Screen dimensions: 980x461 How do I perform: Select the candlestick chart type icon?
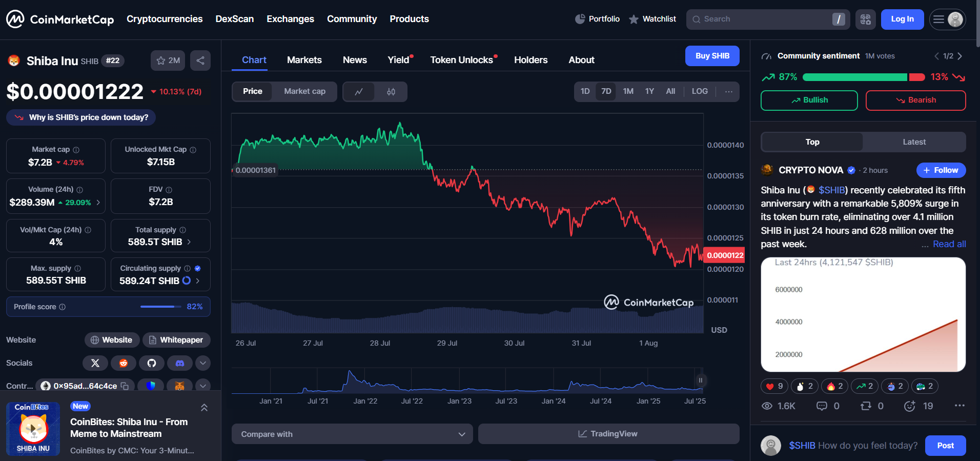[391, 92]
